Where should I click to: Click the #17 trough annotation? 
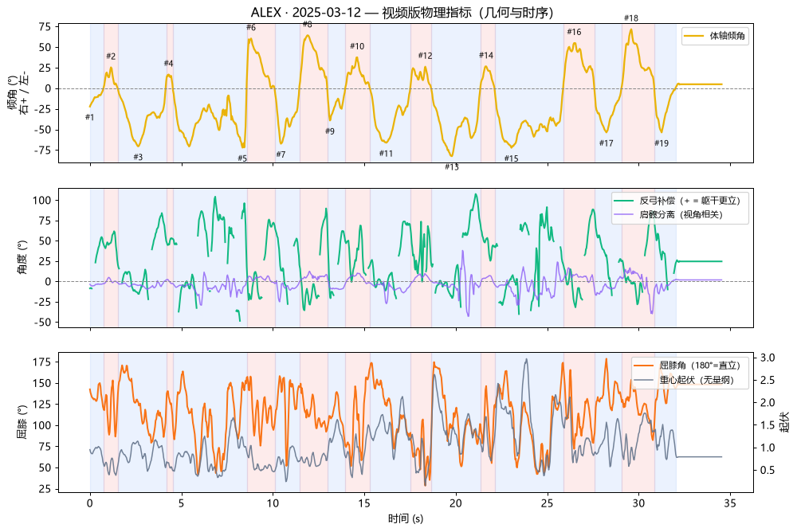(606, 143)
